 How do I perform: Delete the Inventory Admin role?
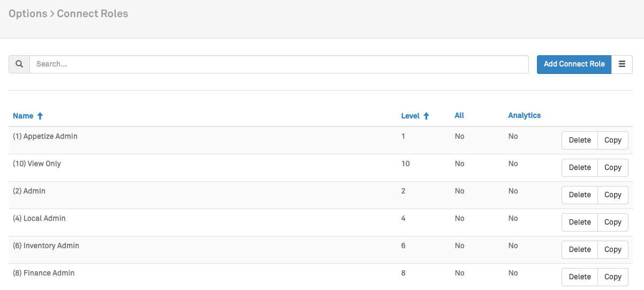[579, 249]
